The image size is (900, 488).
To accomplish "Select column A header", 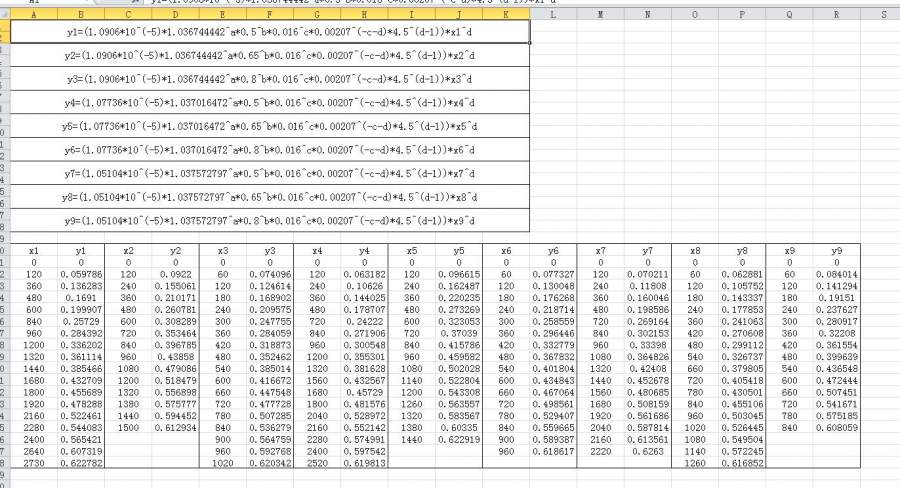I will pyautogui.click(x=34, y=15).
